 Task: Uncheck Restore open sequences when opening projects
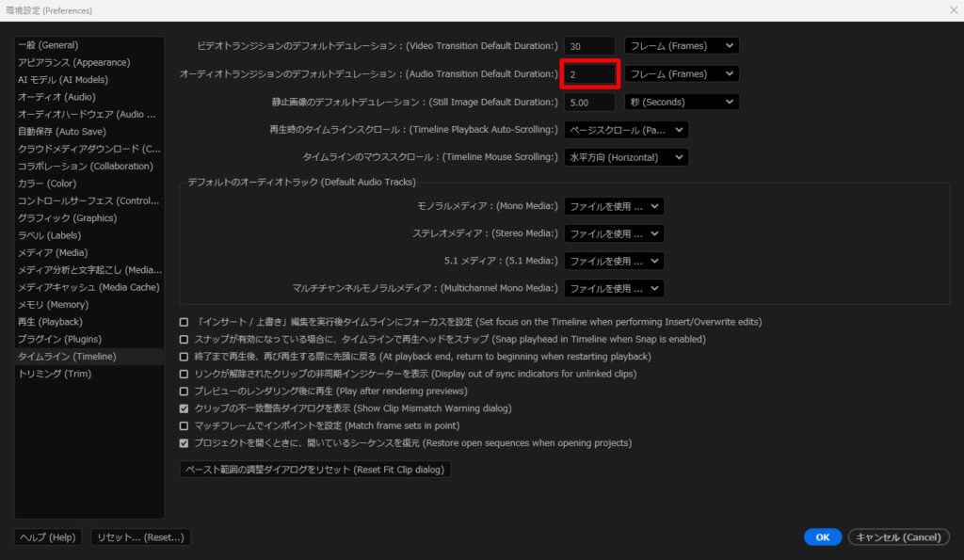click(184, 443)
